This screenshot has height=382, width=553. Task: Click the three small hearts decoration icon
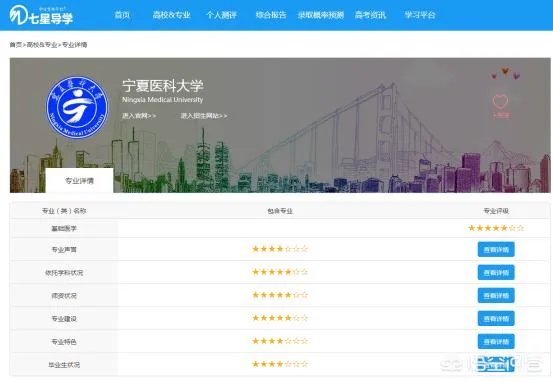tap(505, 73)
